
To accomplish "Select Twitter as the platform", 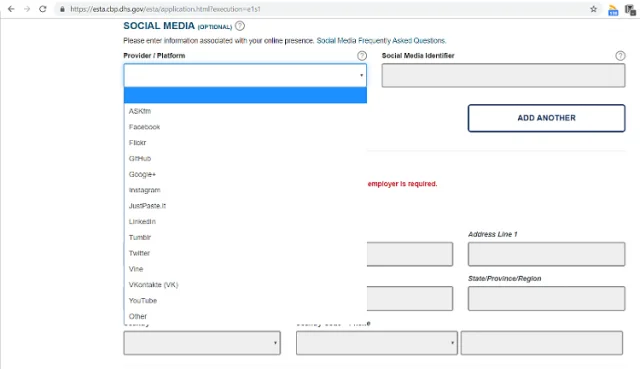I will 245,253.
